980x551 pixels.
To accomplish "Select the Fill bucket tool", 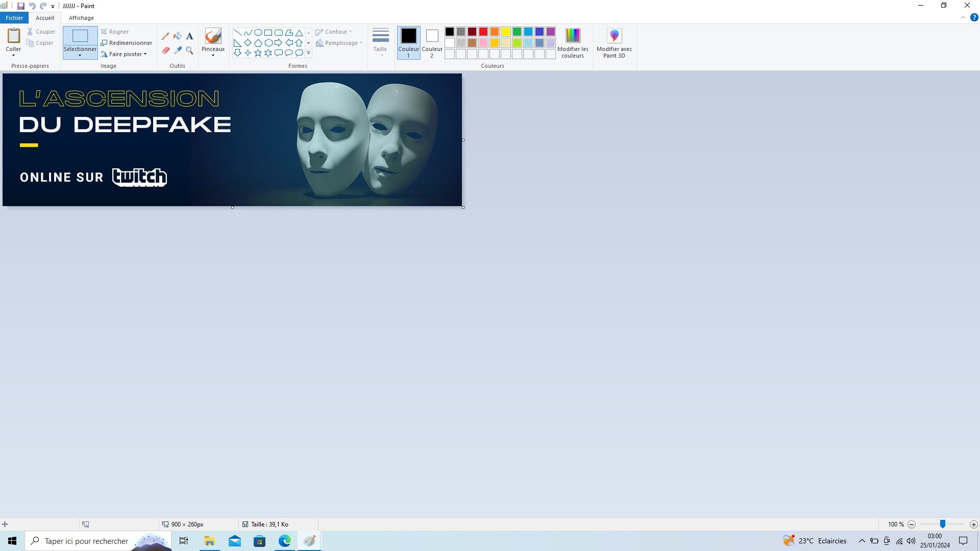I will coord(178,36).
